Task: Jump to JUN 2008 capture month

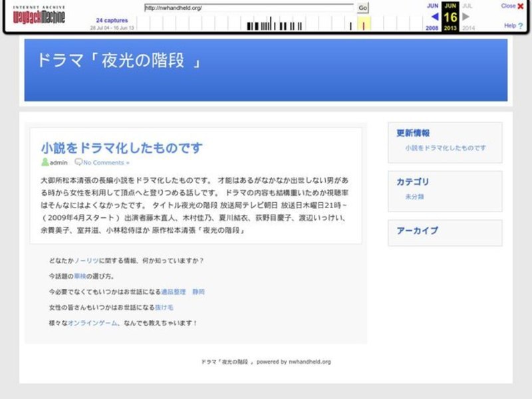Action: (x=433, y=6)
